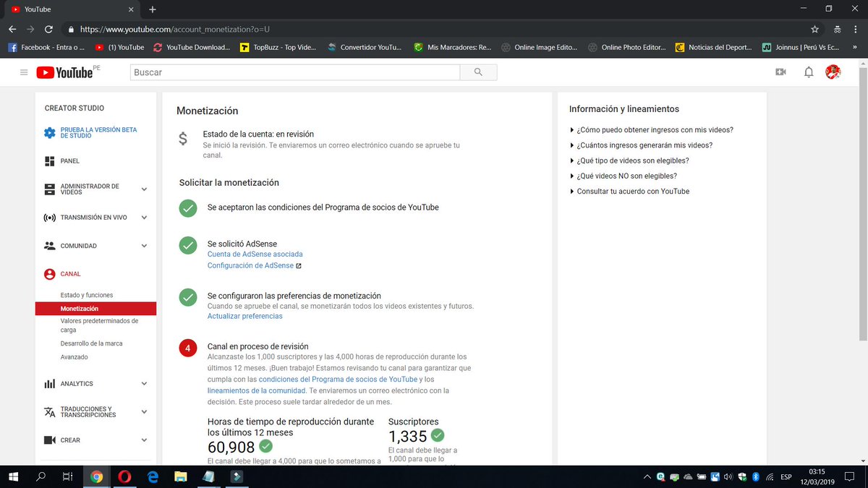The width and height of the screenshot is (868, 488).
Task: Click the Crear camera icon in sidebar
Action: (x=49, y=440)
